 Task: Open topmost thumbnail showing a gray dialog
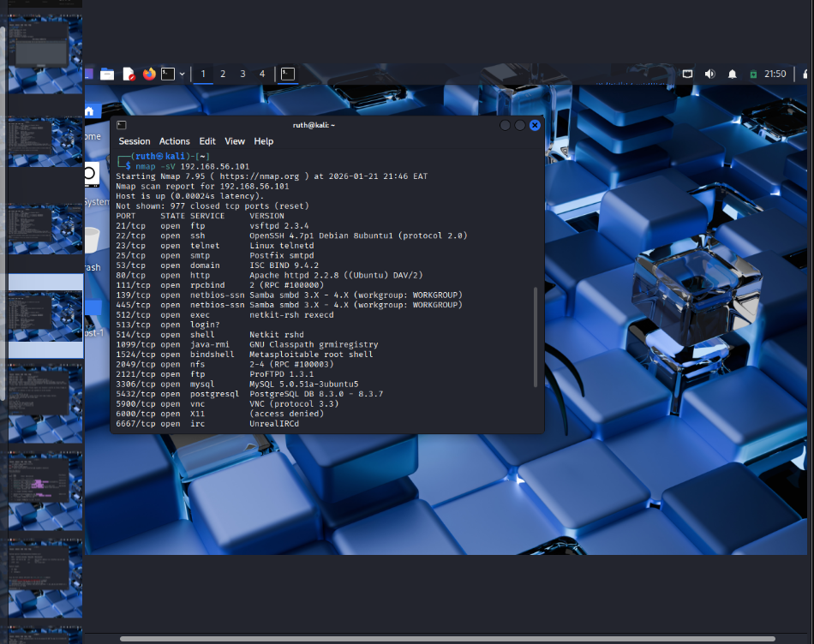click(45, 54)
